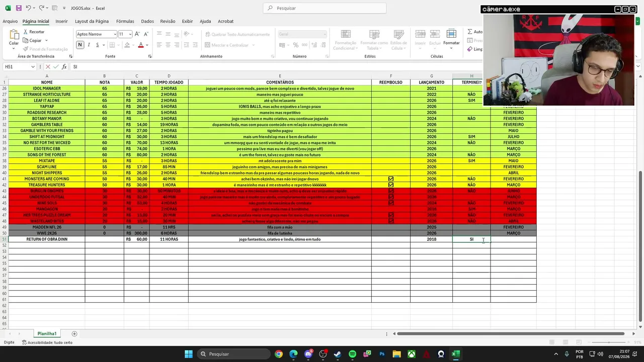
Task: Confirm the cell entry with the green check
Action: (56, 67)
